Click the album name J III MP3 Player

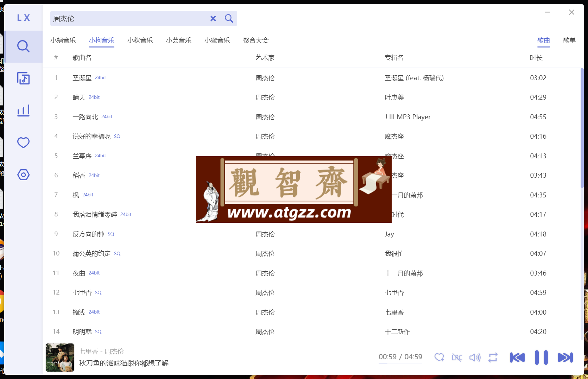pos(407,117)
